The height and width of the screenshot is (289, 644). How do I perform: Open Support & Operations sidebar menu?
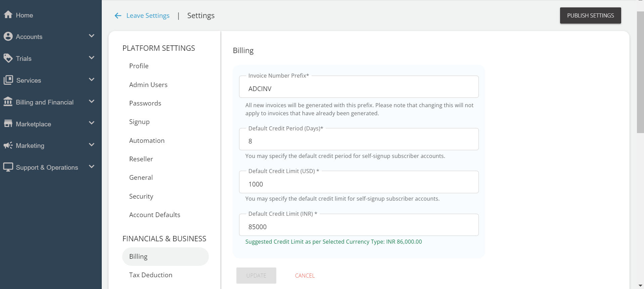pos(51,167)
